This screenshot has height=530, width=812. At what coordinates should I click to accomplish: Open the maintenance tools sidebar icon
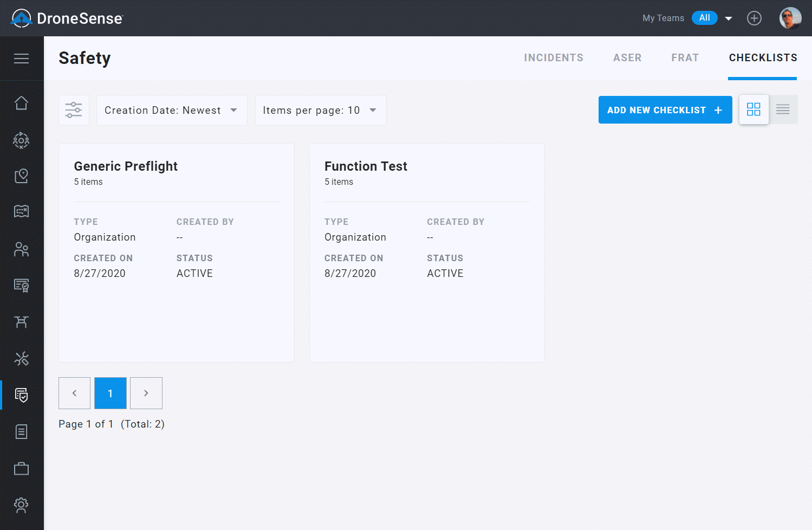pos(22,358)
